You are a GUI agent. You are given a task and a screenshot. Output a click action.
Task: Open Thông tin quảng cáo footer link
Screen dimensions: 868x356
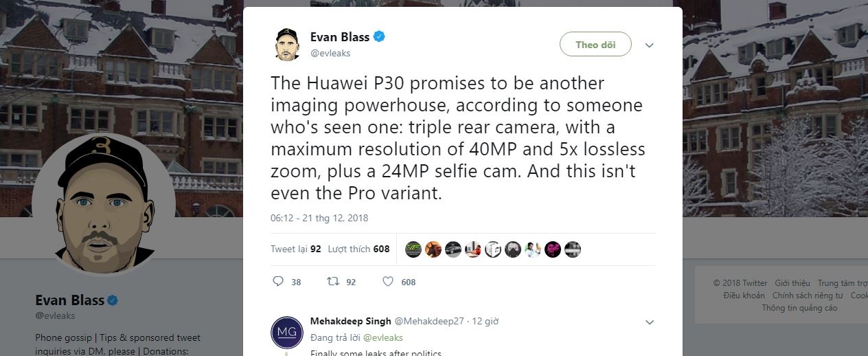tap(799, 308)
